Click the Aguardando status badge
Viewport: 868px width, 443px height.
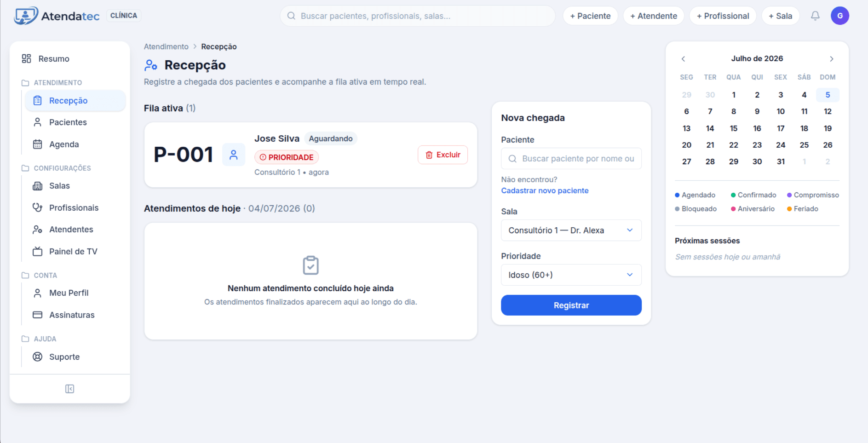point(331,138)
